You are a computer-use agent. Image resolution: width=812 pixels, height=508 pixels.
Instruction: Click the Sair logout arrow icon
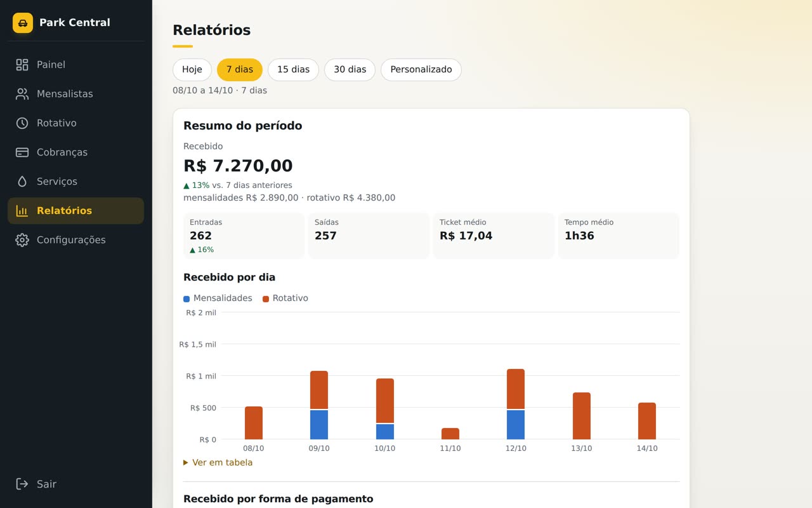click(22, 484)
